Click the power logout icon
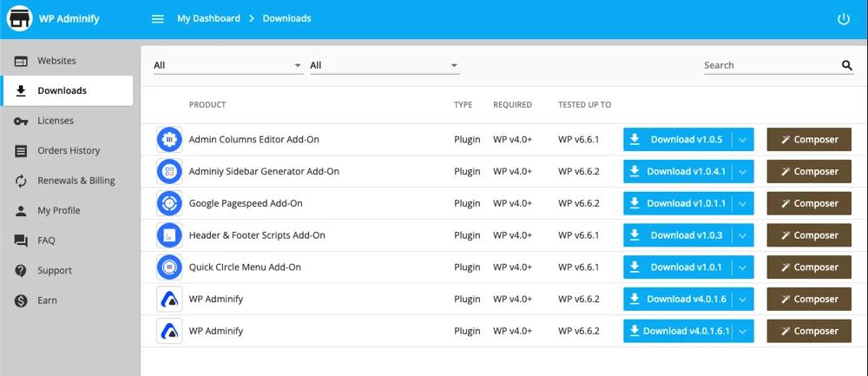868x376 pixels. pos(843,19)
